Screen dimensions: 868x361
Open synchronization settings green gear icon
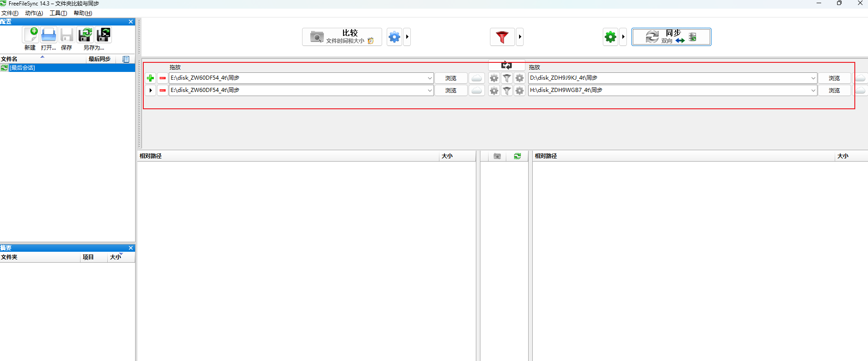click(x=611, y=37)
